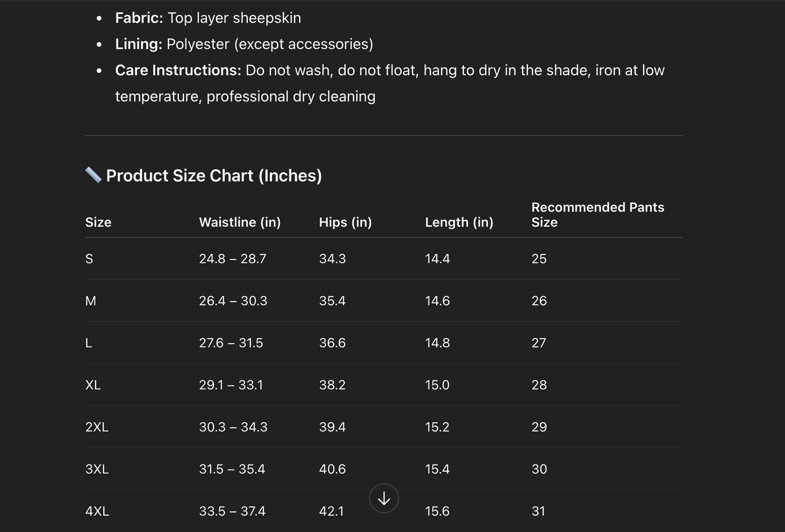Select the Size column header

click(98, 222)
